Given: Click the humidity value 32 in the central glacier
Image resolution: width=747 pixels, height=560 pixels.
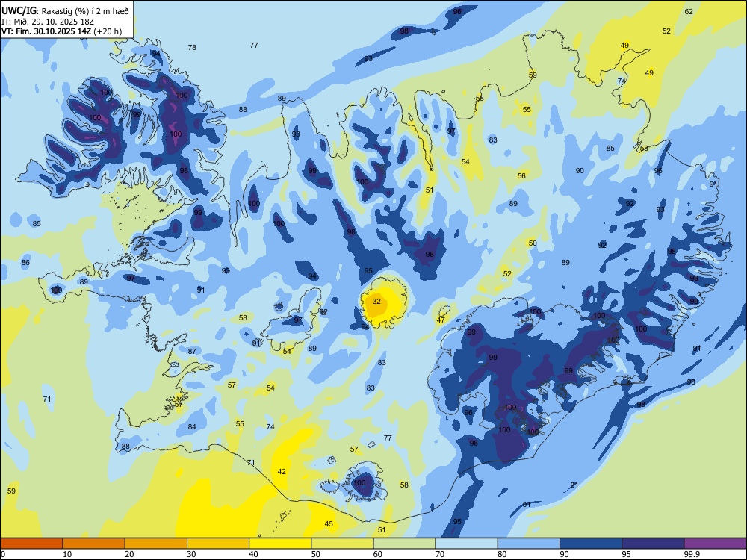Looking at the screenshot, I should click(x=376, y=302).
